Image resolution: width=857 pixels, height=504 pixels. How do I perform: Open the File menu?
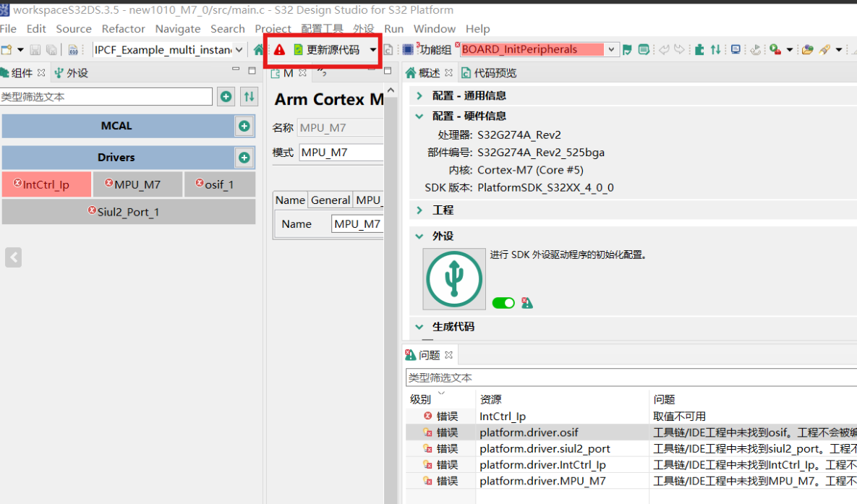(8, 29)
